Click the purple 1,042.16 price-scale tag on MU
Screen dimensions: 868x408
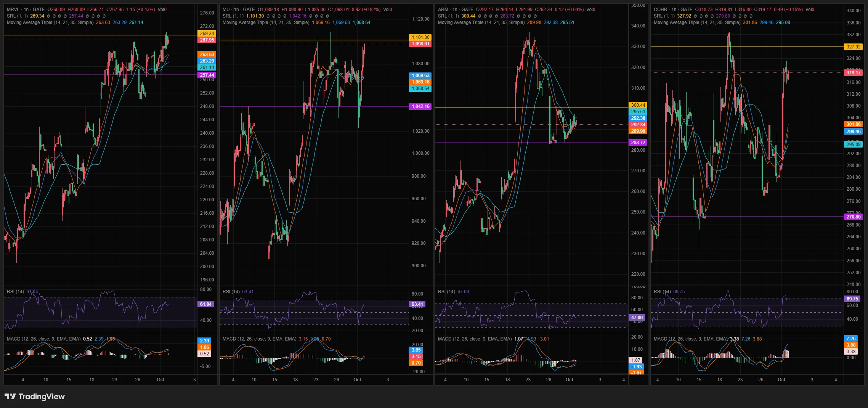click(x=420, y=106)
